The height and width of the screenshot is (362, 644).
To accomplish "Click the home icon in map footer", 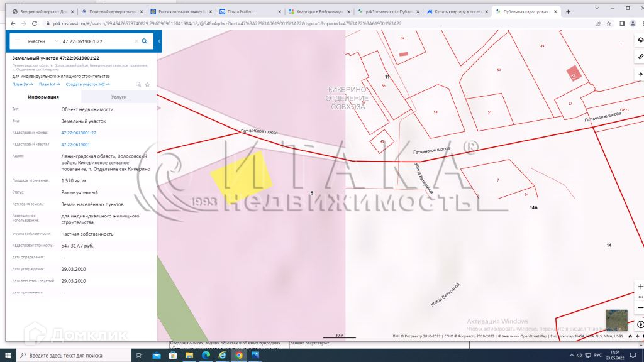I will (x=630, y=336).
